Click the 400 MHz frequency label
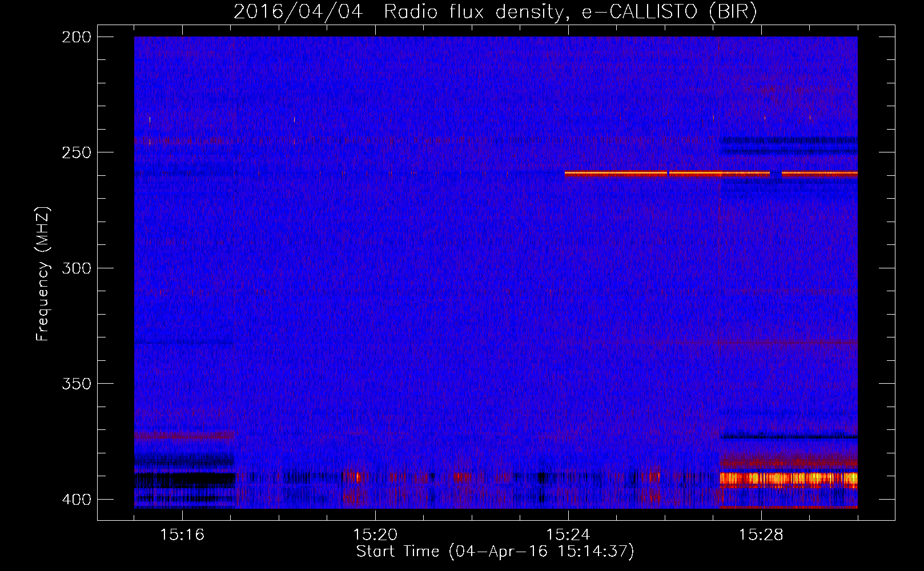The height and width of the screenshot is (571, 924). tap(77, 500)
